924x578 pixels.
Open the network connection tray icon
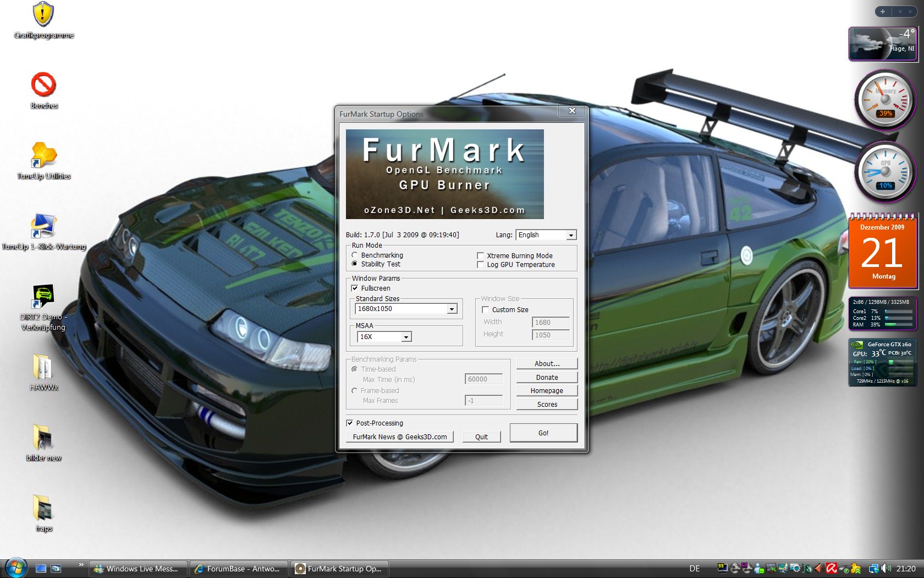pos(873,569)
